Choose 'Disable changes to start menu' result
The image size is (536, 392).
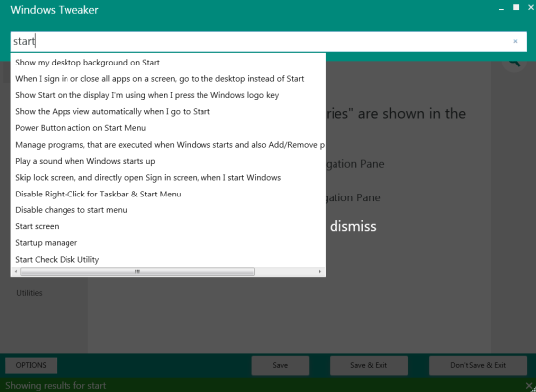tap(168, 210)
